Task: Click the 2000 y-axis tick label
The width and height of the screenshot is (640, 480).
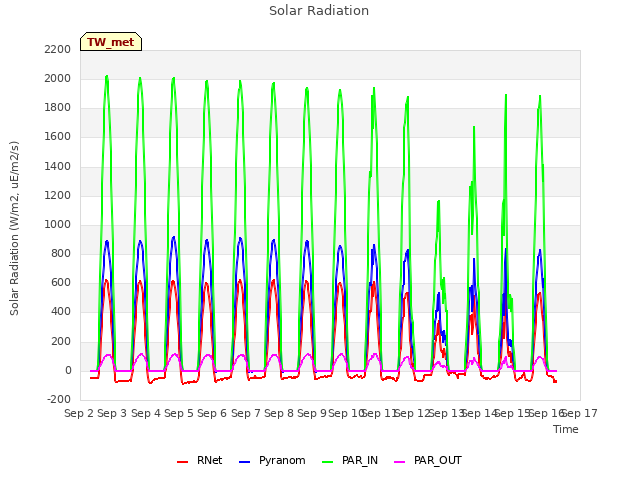Action: [x=58, y=78]
